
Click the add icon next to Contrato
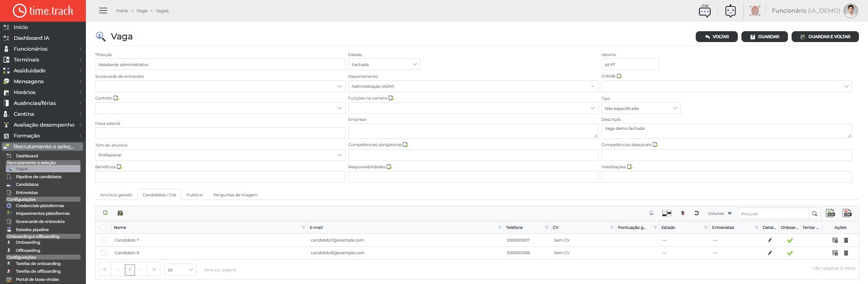click(116, 98)
